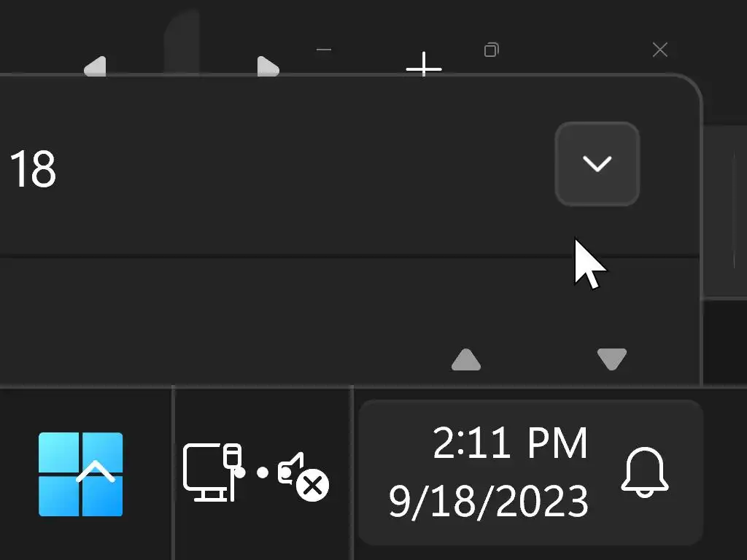Click the vertical rounded bar between the arrows

[182, 42]
